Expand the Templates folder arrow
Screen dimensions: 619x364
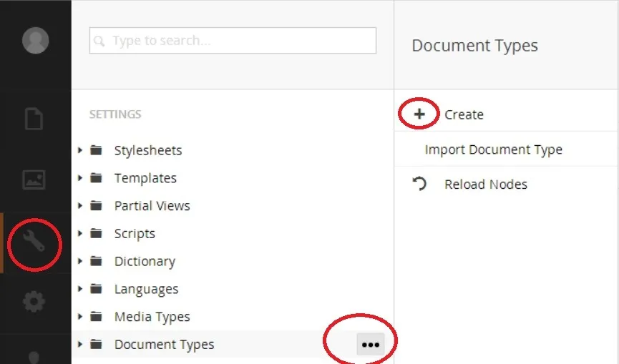[x=81, y=178]
